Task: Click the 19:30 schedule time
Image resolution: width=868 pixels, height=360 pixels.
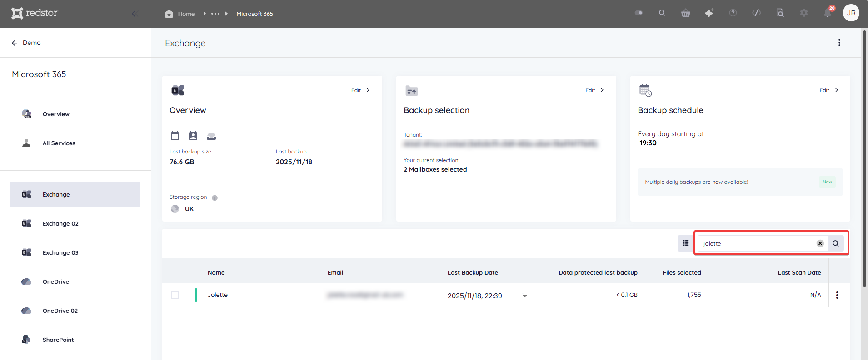Action: [x=648, y=143]
